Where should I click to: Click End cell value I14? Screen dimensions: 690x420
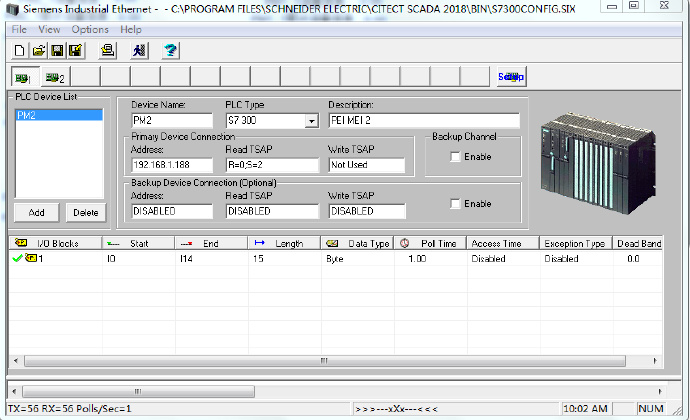click(x=186, y=258)
